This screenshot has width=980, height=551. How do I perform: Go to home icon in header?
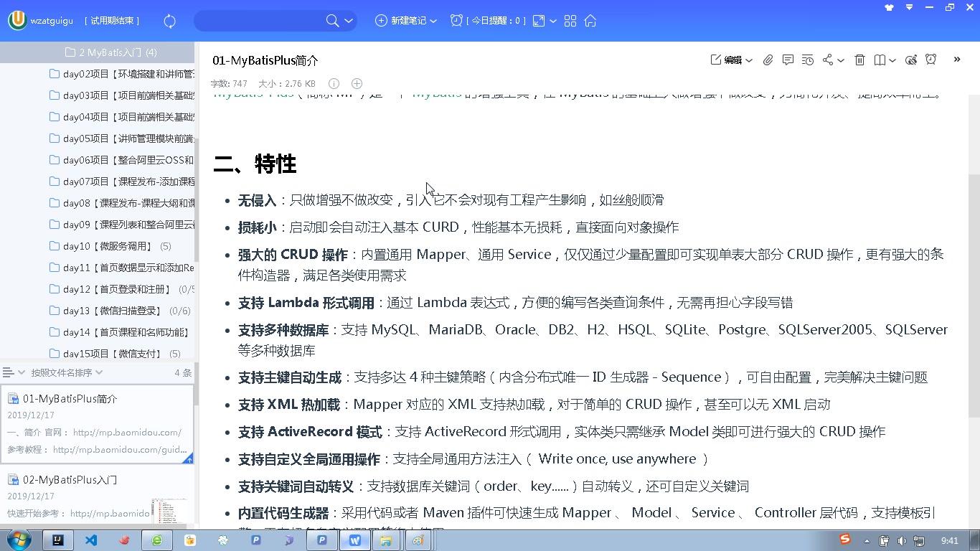(x=590, y=21)
